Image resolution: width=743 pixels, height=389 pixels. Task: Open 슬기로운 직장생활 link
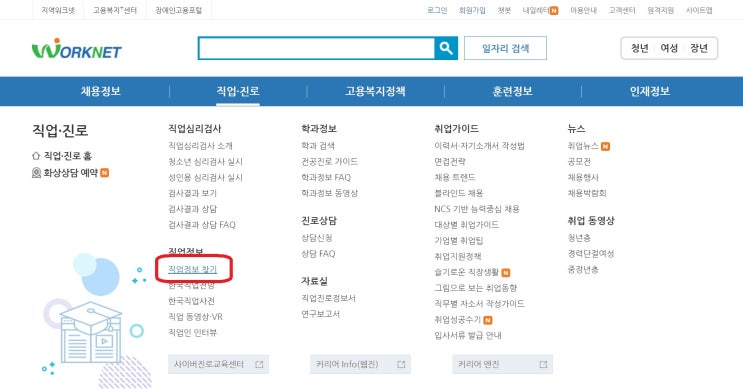coord(472,272)
